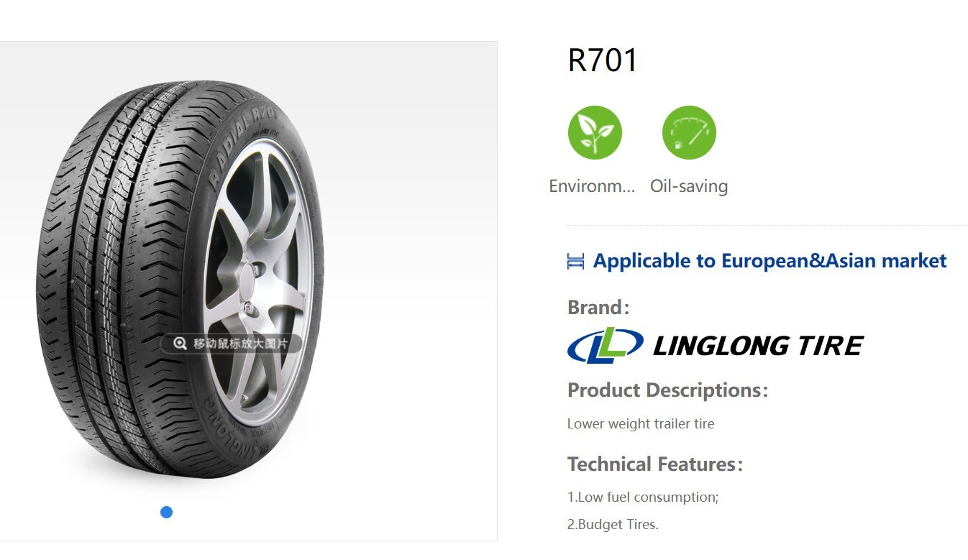Click the "2.Budget Tires." feature line

tap(613, 524)
